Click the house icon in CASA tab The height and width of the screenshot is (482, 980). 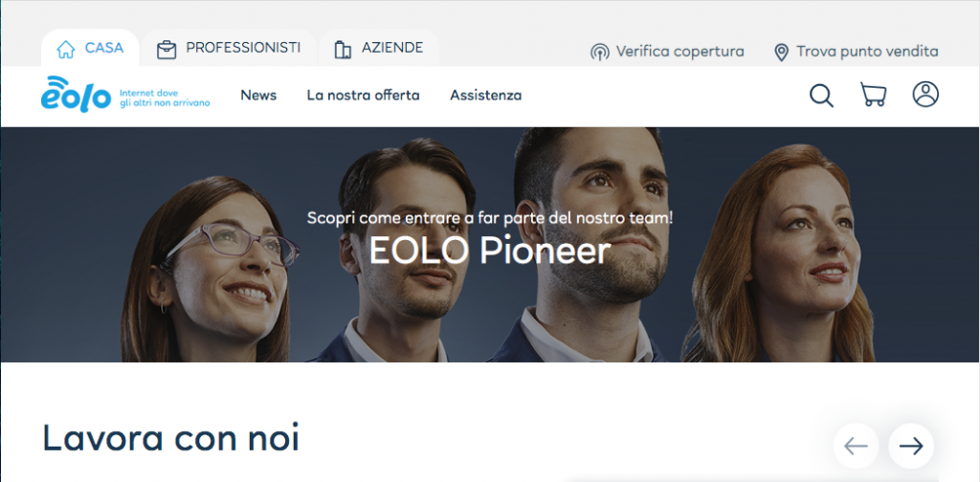[66, 49]
